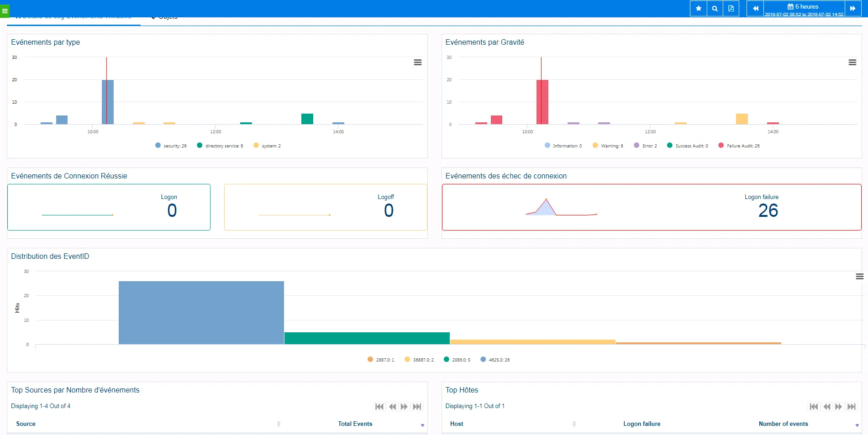Image resolution: width=868 pixels, height=435 pixels.
Task: Toggle Failure Audit series in Gravité legend
Action: tap(739, 146)
